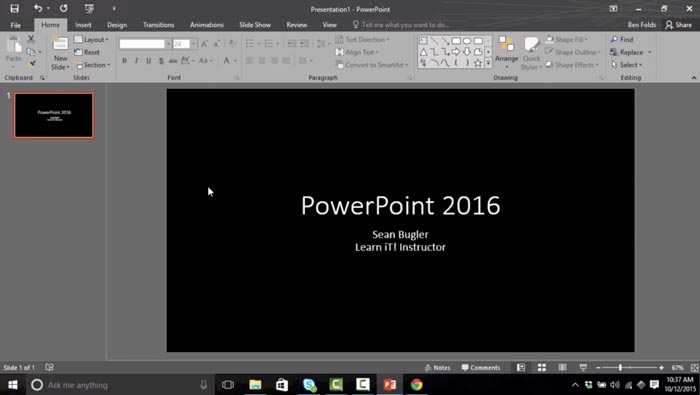Click the Find button

pyautogui.click(x=621, y=40)
